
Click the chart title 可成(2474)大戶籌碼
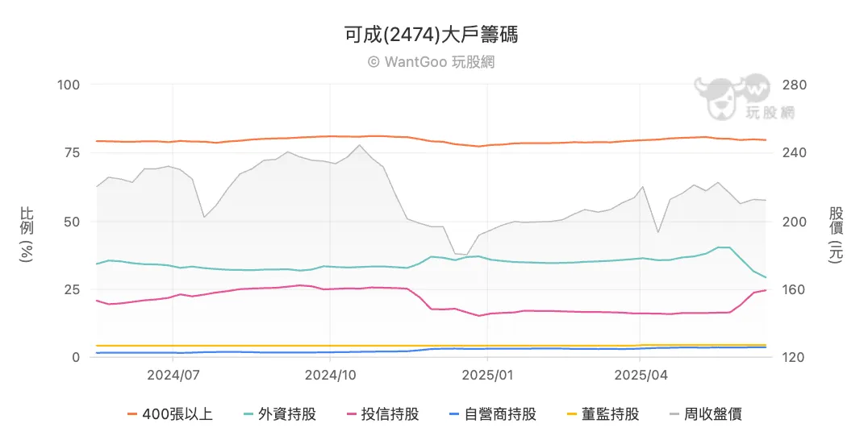coord(431,35)
